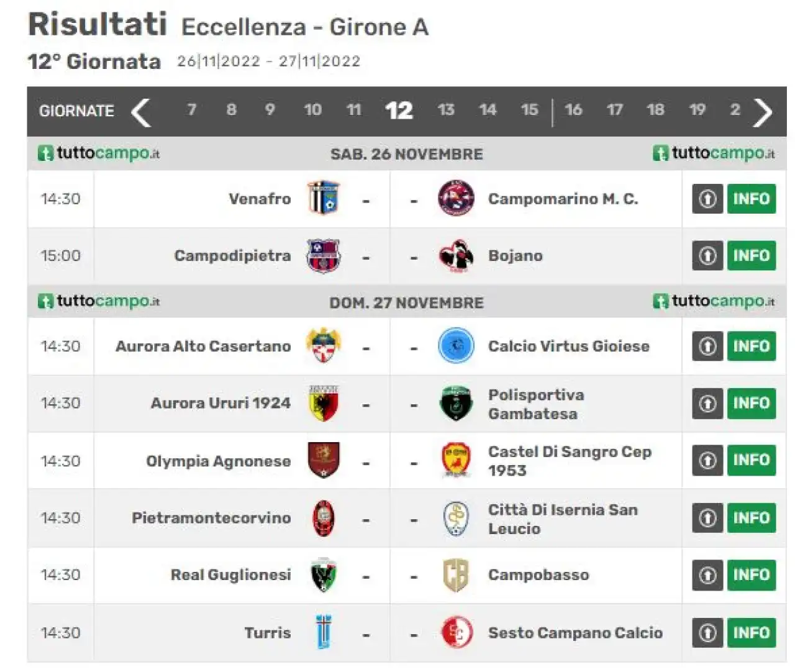
Task: Select giornata 13 in the round bar
Action: coord(445,110)
